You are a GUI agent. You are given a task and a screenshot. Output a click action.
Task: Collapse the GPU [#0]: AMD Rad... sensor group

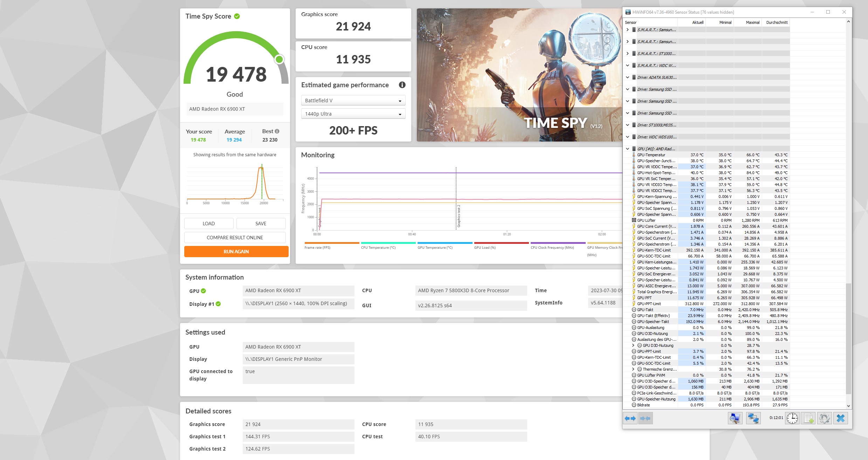point(627,149)
